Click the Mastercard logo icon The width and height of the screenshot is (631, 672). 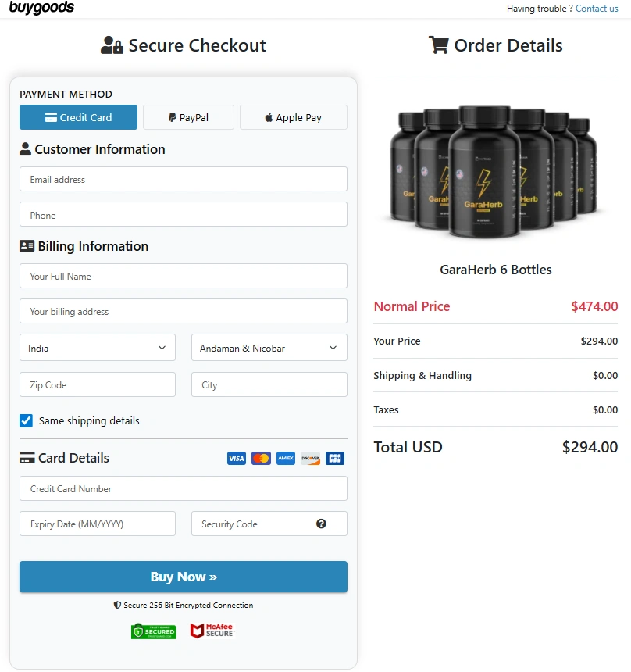point(261,459)
